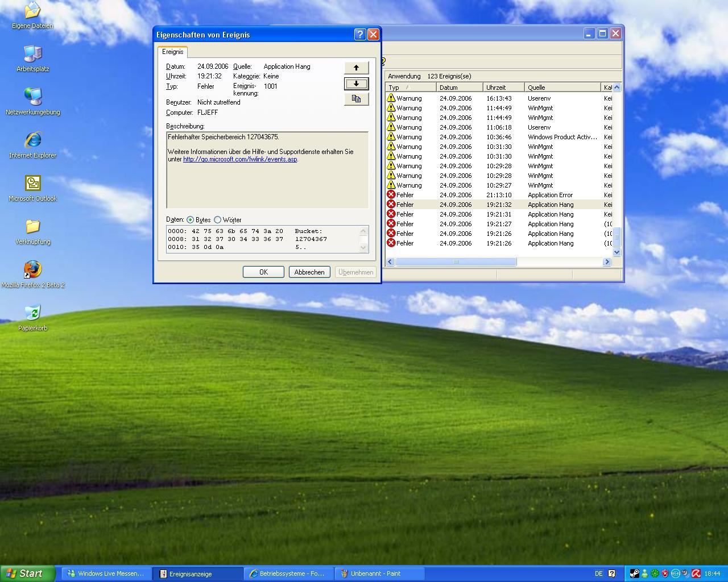Sort event list by Datum column
This screenshot has height=582, width=728.
[x=460, y=88]
